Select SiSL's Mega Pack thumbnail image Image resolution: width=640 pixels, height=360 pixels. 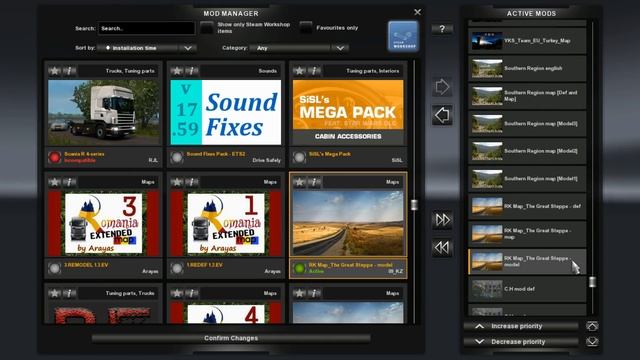[x=348, y=112]
